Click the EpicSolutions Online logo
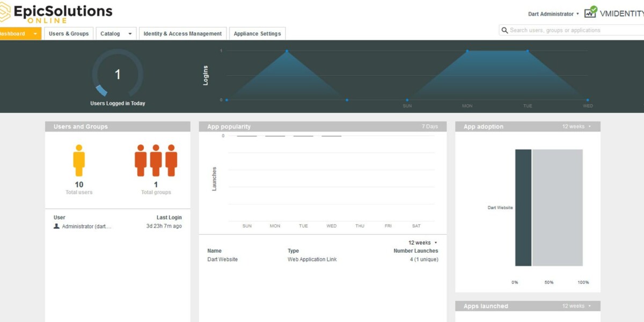This screenshot has height=322, width=644. pos(56,12)
